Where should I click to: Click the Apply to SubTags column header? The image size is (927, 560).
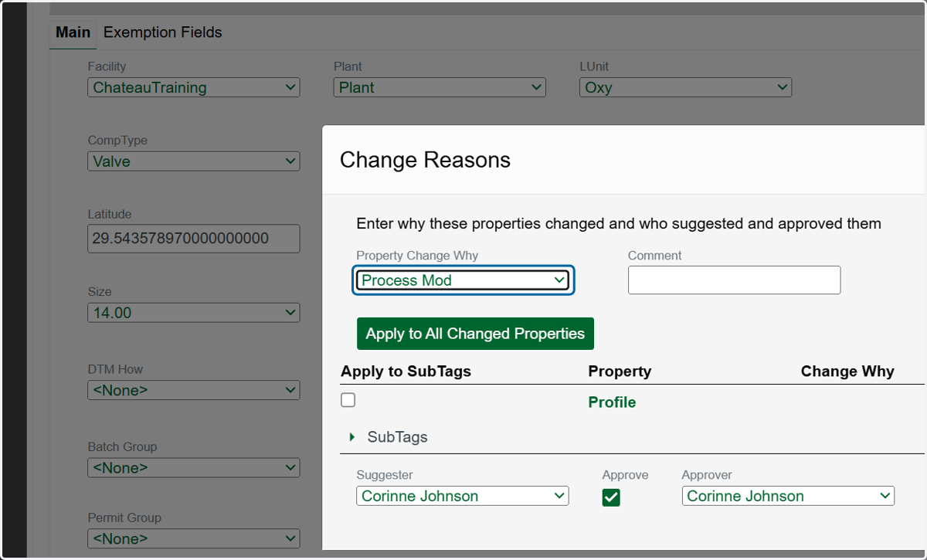(406, 372)
